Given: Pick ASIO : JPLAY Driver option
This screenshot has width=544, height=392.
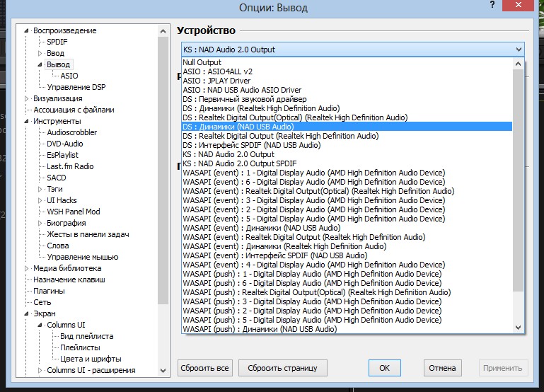Looking at the screenshot, I should (347, 81).
